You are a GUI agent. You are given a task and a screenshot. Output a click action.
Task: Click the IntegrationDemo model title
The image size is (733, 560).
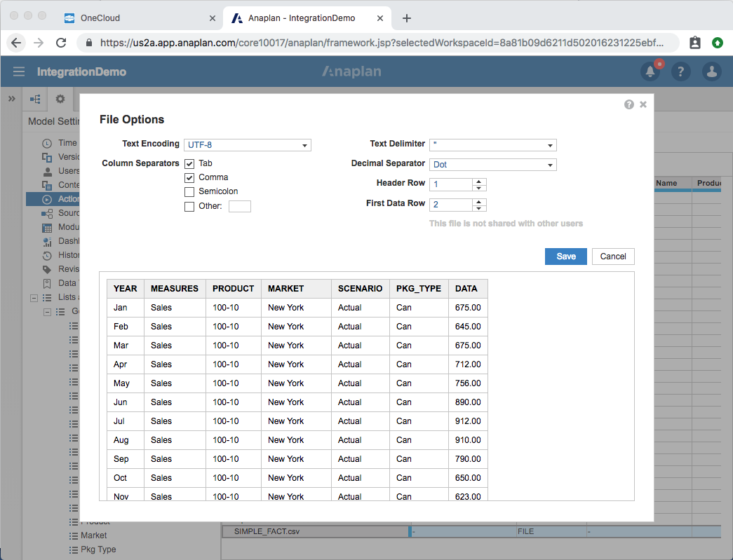[x=81, y=71]
